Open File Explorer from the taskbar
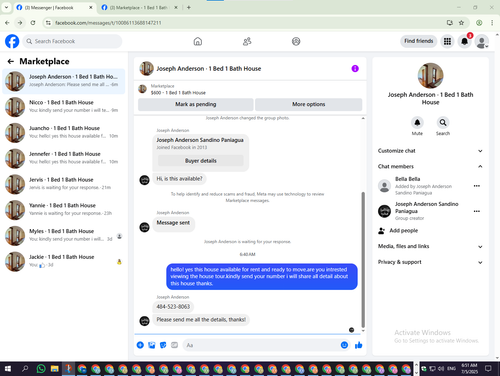This screenshot has height=376, width=500. click(x=55, y=369)
